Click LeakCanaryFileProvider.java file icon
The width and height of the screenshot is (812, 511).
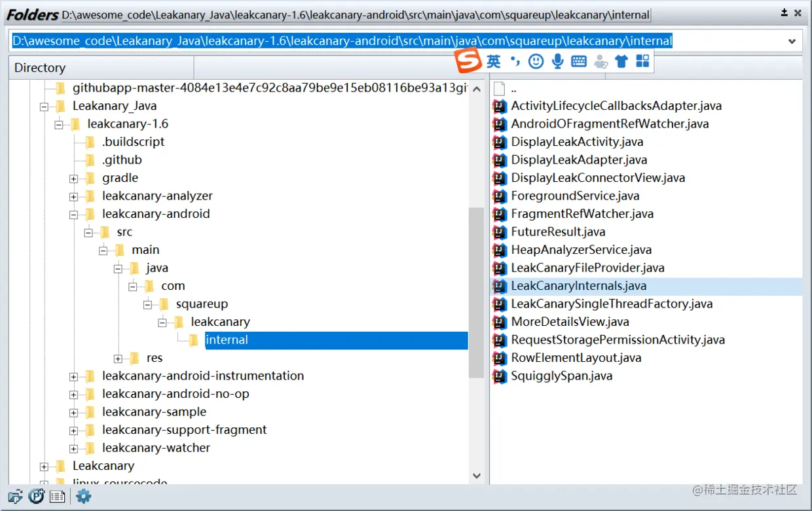500,268
